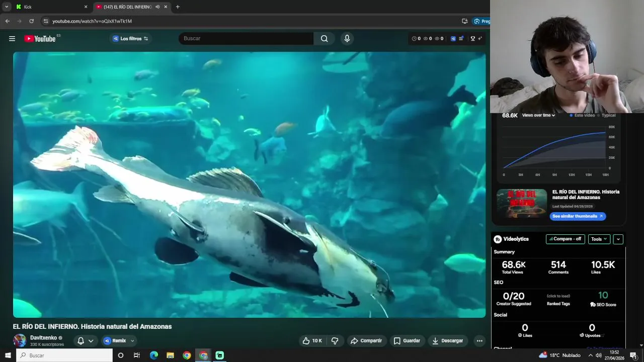This screenshot has height=362, width=644.
Task: Click the install-app icon in the address bar
Action: (464, 21)
